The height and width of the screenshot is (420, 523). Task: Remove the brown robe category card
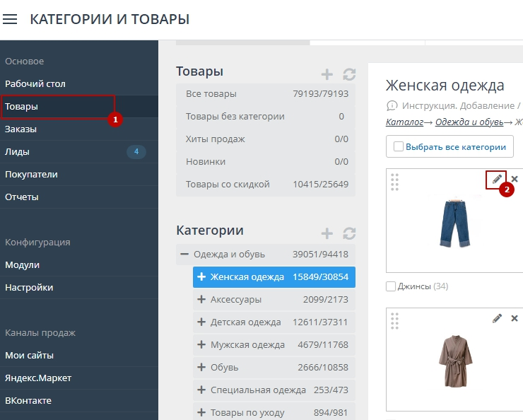tap(515, 319)
